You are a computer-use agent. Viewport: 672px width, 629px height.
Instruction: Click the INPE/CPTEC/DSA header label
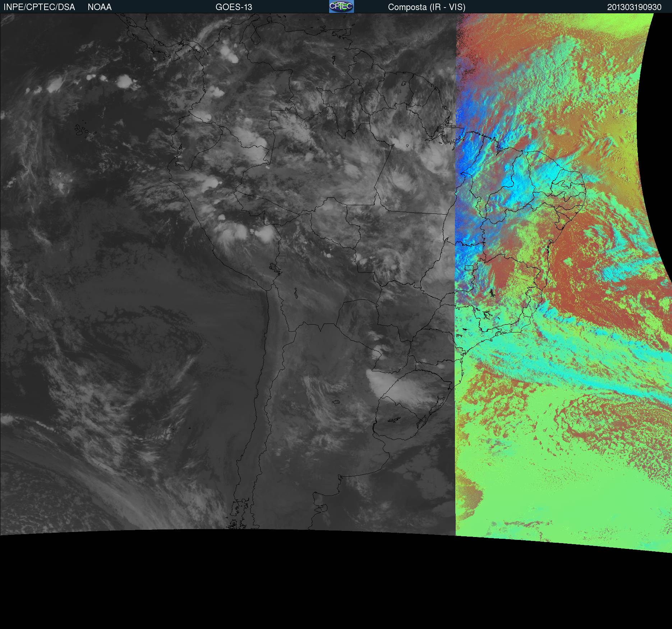point(39,7)
